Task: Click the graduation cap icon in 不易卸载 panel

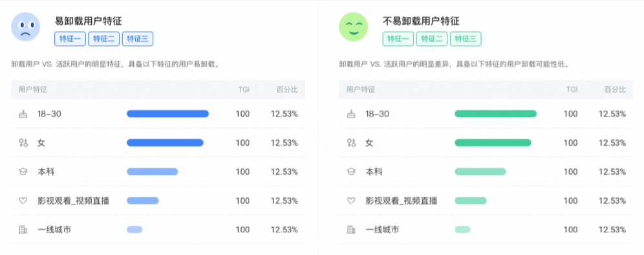Action: click(x=350, y=172)
